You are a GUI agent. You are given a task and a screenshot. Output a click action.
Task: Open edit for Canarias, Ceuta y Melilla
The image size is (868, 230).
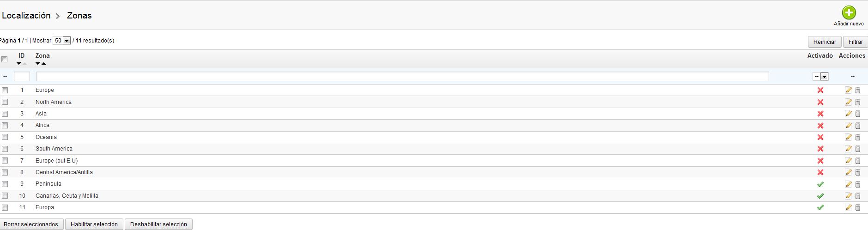(848, 196)
